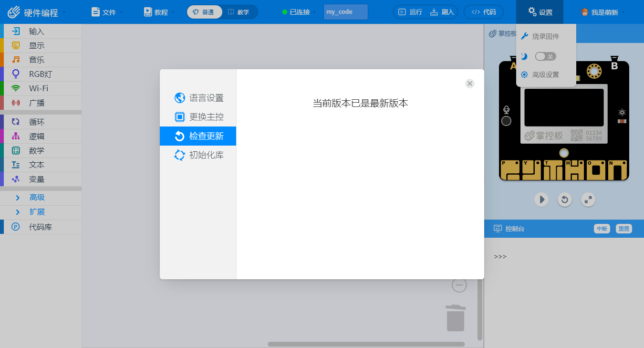Open the 文件 dropdown menu
Viewport: 644px width, 348px height.
click(107, 12)
